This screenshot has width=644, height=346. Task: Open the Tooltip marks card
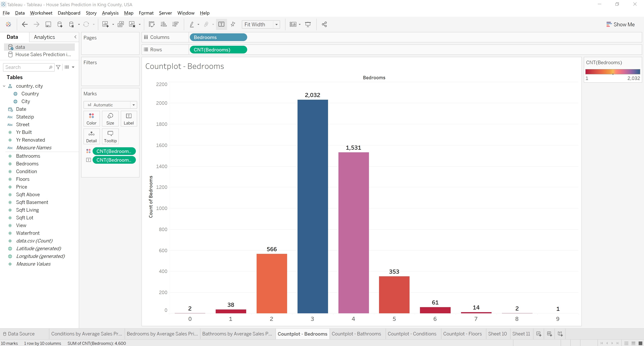click(110, 136)
